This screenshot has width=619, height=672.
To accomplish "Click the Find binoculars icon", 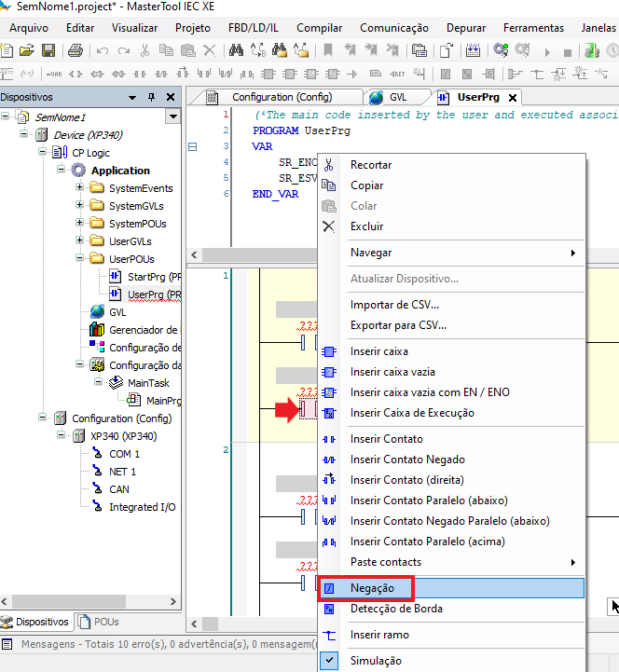I will (x=235, y=50).
